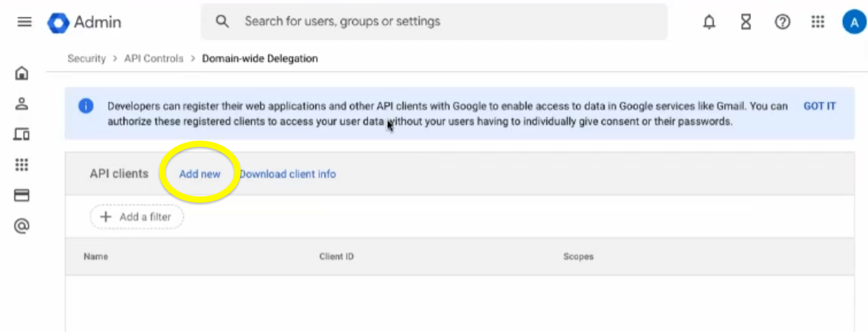
Task: Open the help question mark icon
Action: 782,22
